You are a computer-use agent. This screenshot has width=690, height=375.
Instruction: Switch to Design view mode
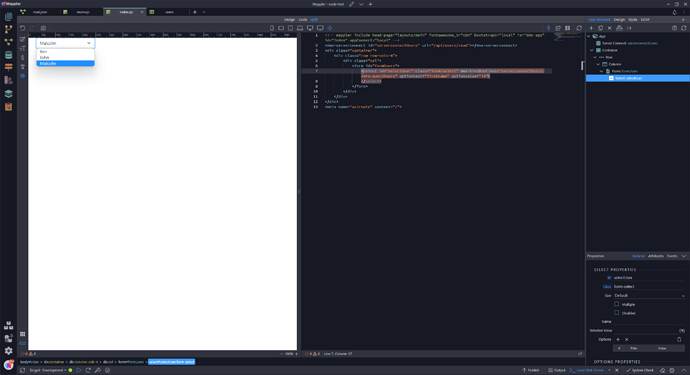289,19
